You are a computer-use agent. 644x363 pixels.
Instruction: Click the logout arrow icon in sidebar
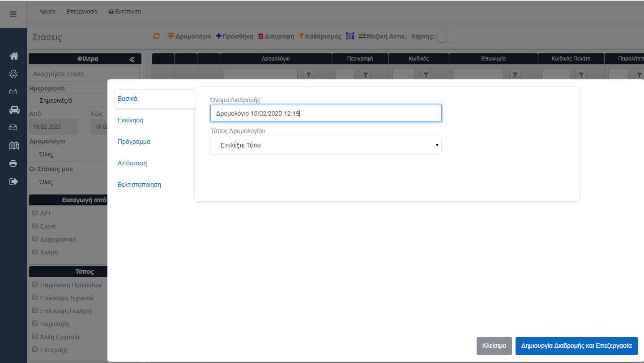(x=14, y=181)
